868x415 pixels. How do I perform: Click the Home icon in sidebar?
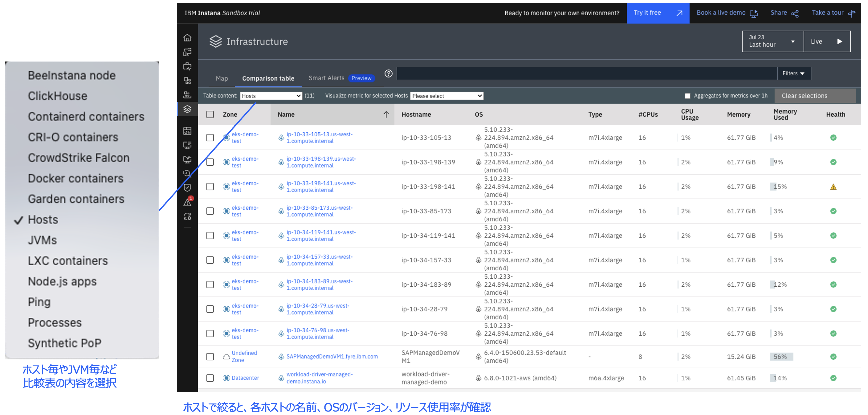click(187, 38)
